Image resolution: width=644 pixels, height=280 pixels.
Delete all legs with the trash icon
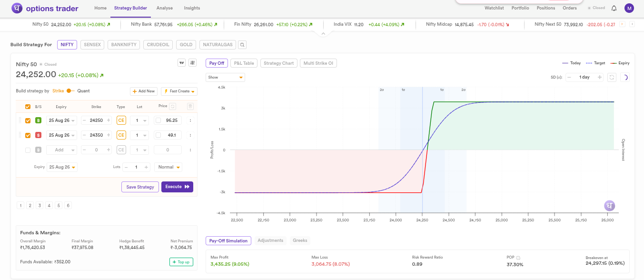(190, 107)
